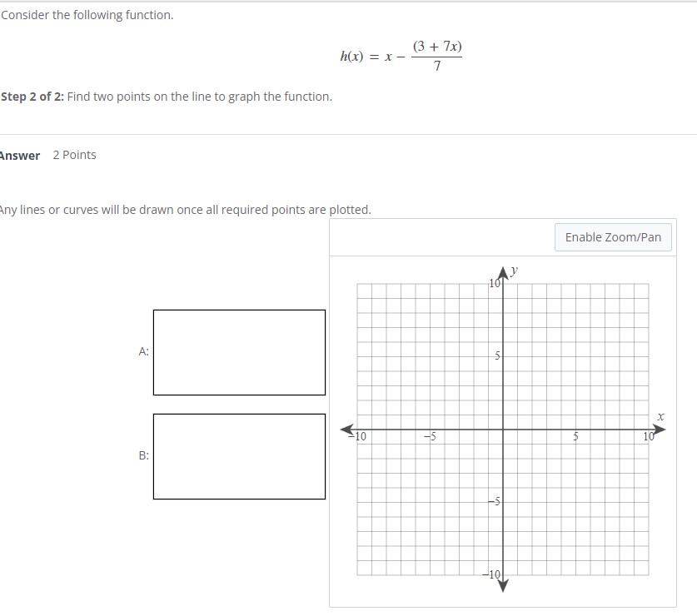Click the upward arrow on the y-axis
Image resolution: width=697 pixels, height=616 pixels.
(x=503, y=271)
